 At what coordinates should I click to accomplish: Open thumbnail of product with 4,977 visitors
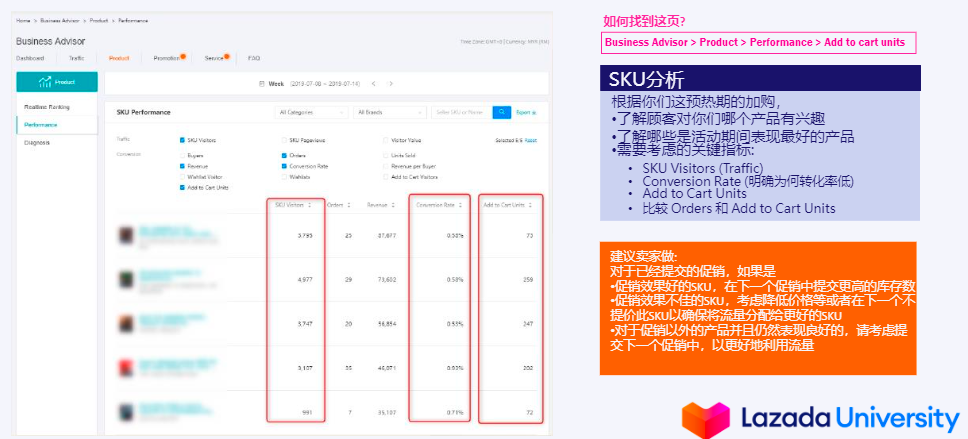click(x=126, y=280)
